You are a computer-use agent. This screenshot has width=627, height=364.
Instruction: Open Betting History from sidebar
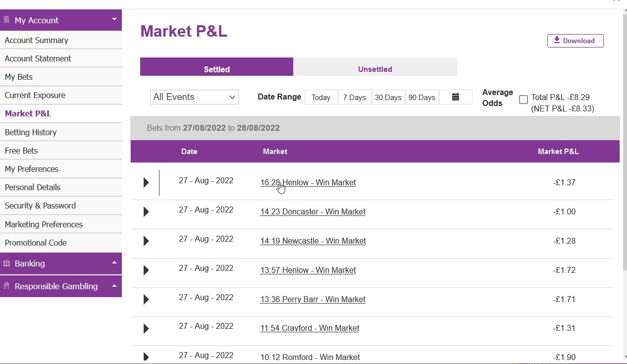(31, 132)
